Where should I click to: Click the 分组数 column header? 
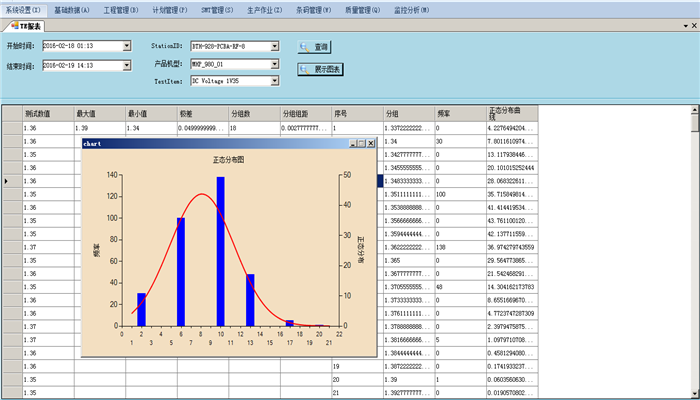[x=254, y=114]
